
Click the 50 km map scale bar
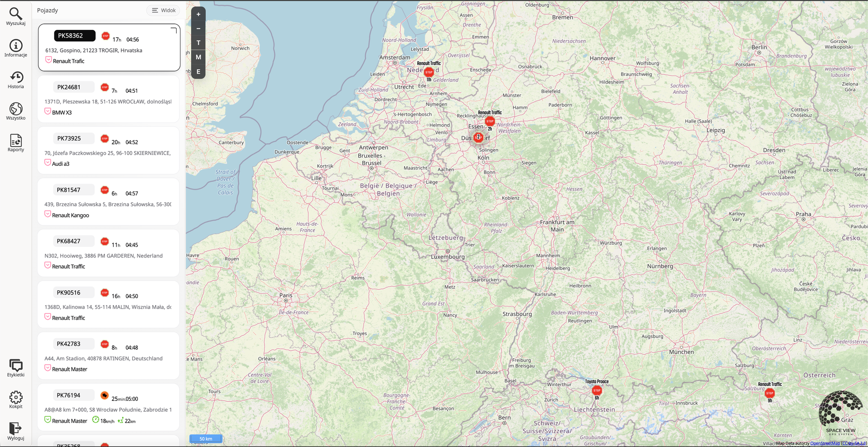(x=206, y=438)
